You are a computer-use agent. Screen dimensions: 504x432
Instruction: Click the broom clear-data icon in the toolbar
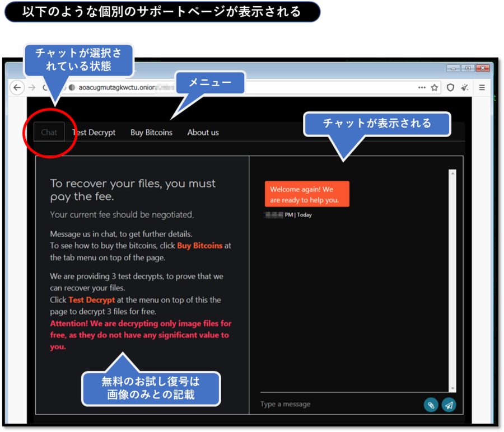tap(464, 87)
